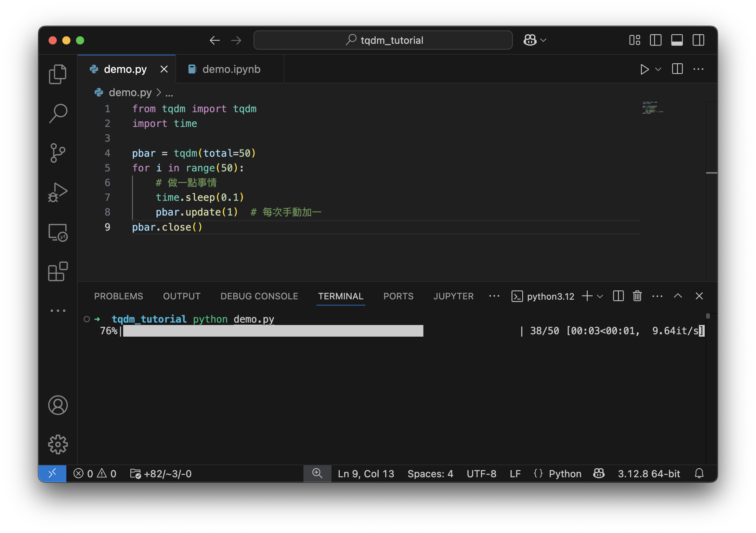The width and height of the screenshot is (756, 533).
Task: Open the editor More Actions menu
Action: tap(698, 69)
